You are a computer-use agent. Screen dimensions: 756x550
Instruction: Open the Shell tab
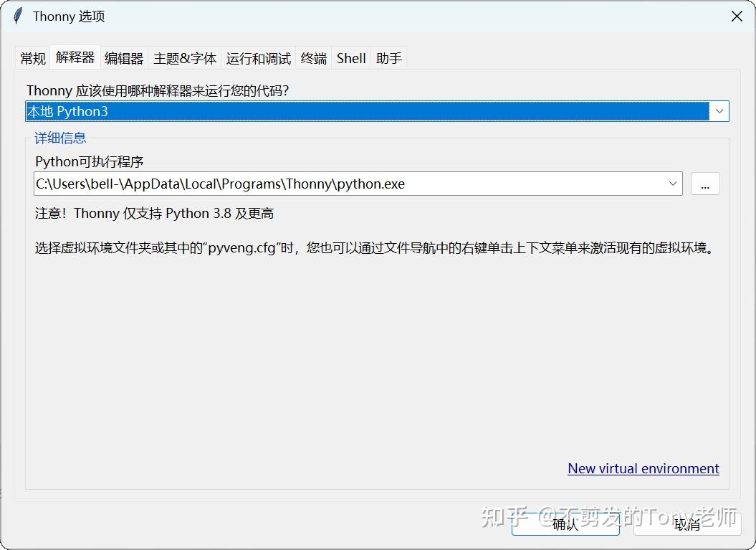tap(350, 58)
